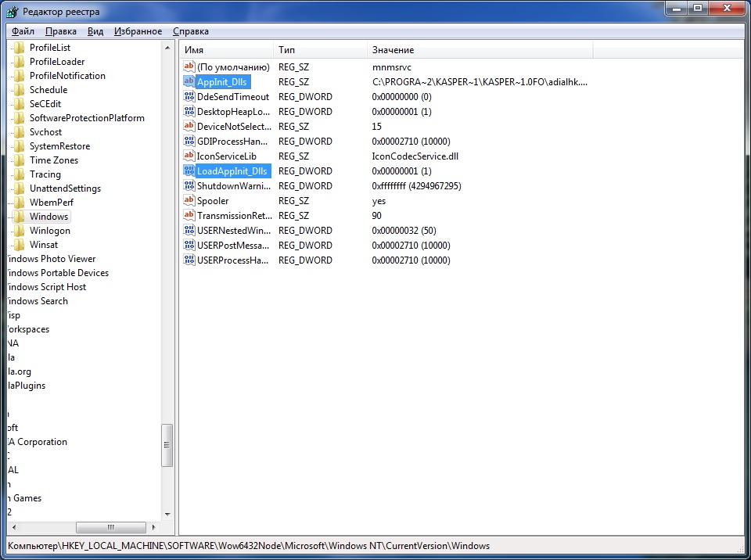Click the tree pane scroll right arrow
Screen dimensions: 751x560
(x=154, y=527)
